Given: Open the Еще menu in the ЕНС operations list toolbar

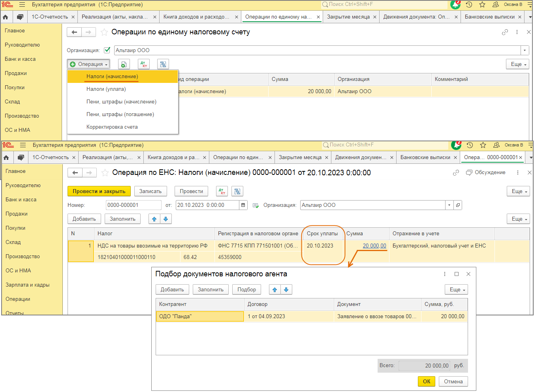Looking at the screenshot, I should point(518,64).
